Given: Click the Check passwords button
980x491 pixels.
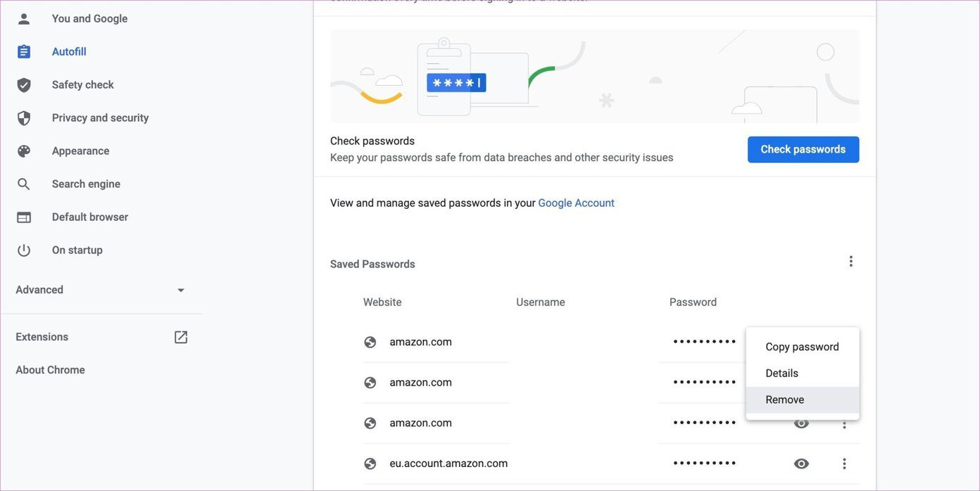Looking at the screenshot, I should pos(803,149).
